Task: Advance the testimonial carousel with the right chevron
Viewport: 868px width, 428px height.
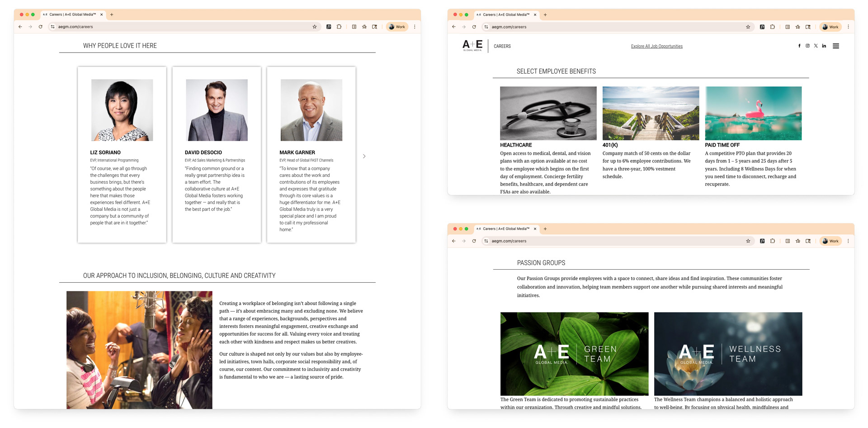Action: (x=364, y=156)
